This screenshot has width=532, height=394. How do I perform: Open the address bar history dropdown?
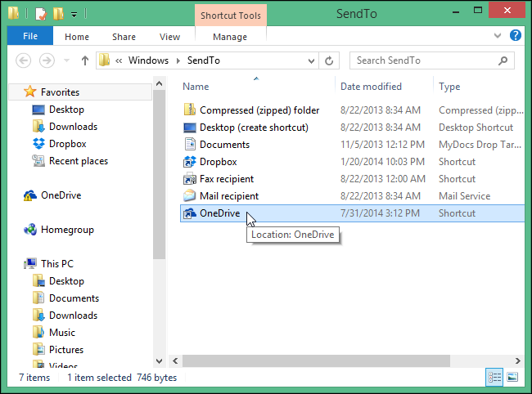click(311, 61)
